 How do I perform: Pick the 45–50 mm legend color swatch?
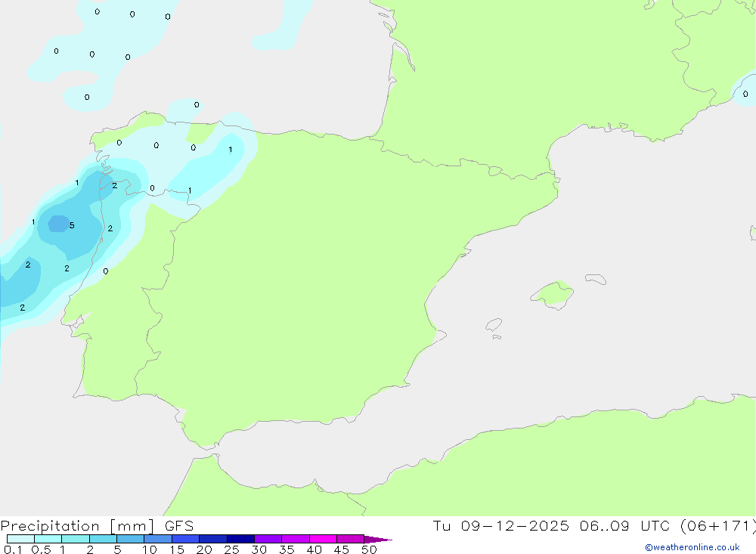point(351,539)
